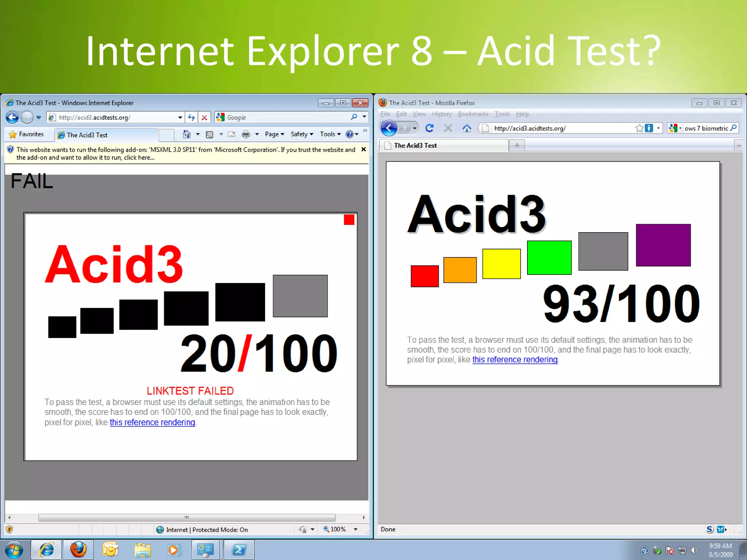Viewport: 747px width, 560px height.
Task: Expand IE Page dropdown menu
Action: 274,134
